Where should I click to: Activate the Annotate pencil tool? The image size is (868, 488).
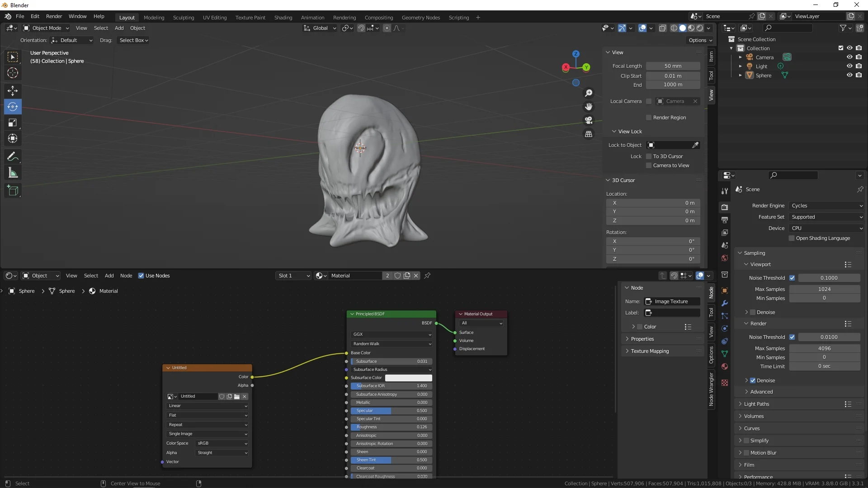click(13, 157)
